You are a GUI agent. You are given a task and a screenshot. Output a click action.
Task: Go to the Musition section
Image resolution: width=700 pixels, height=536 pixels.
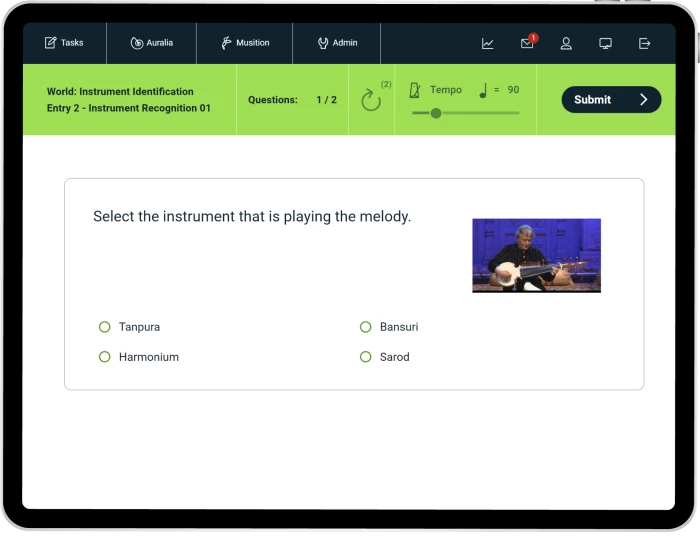tap(245, 43)
